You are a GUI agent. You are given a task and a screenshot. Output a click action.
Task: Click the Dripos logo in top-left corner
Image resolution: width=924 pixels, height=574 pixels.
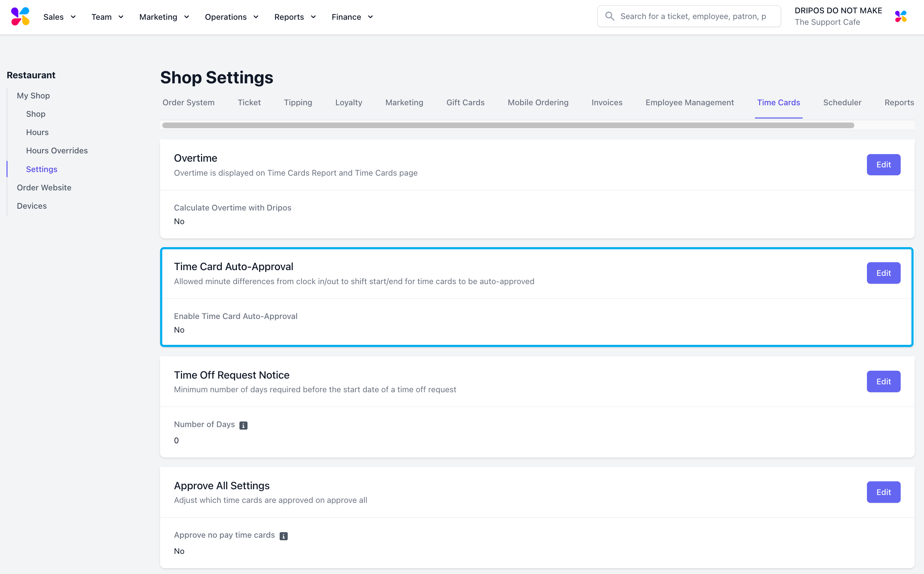(x=20, y=16)
